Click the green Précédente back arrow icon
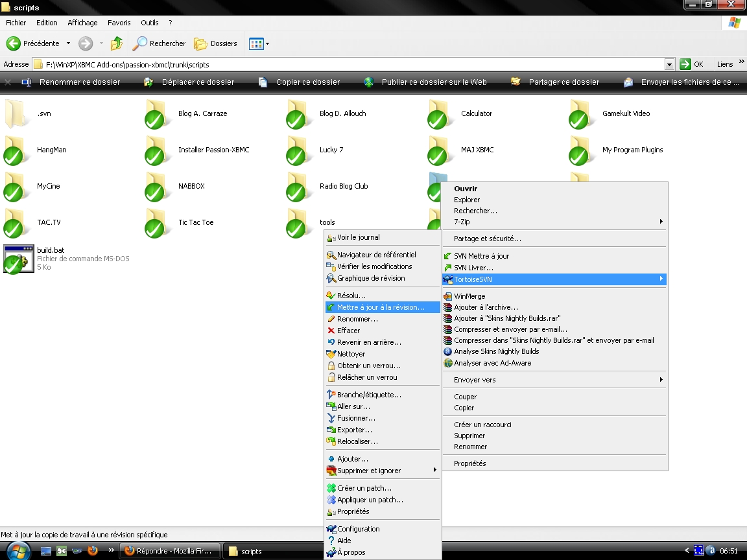The width and height of the screenshot is (747, 560). (14, 43)
